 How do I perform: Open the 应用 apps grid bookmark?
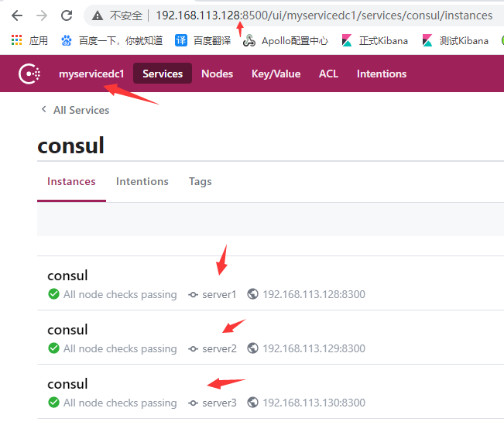[29, 40]
